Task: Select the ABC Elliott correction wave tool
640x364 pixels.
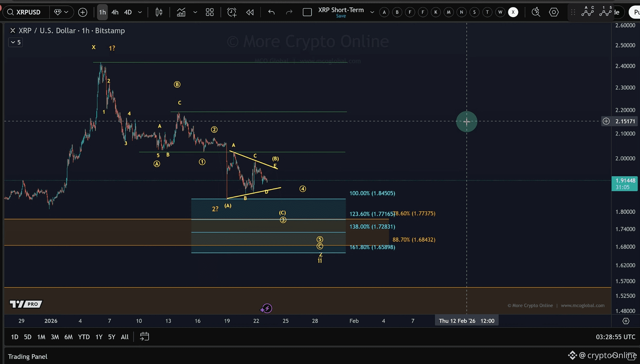Action: [587, 11]
